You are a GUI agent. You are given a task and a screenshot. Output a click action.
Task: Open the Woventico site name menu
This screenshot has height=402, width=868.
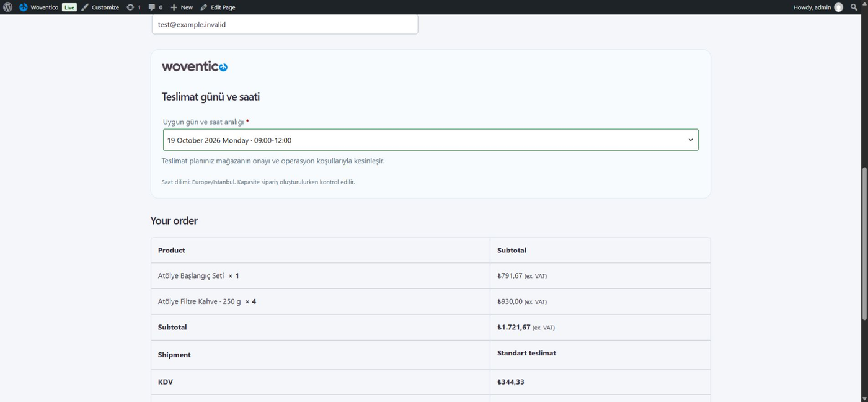[x=40, y=7]
